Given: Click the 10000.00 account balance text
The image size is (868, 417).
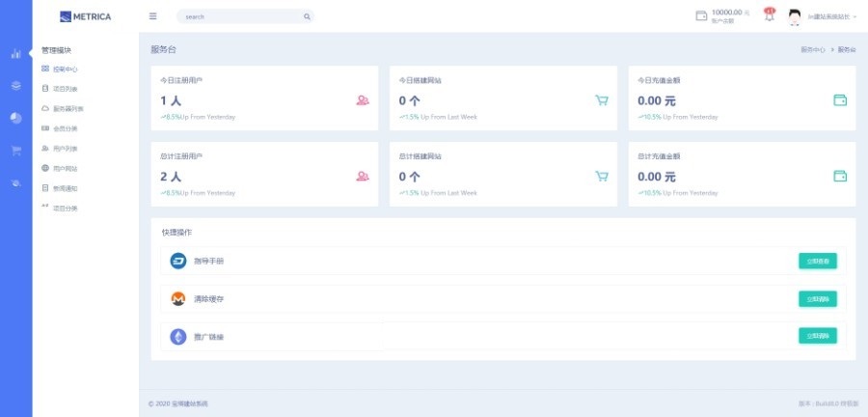Looking at the screenshot, I should tap(730, 13).
